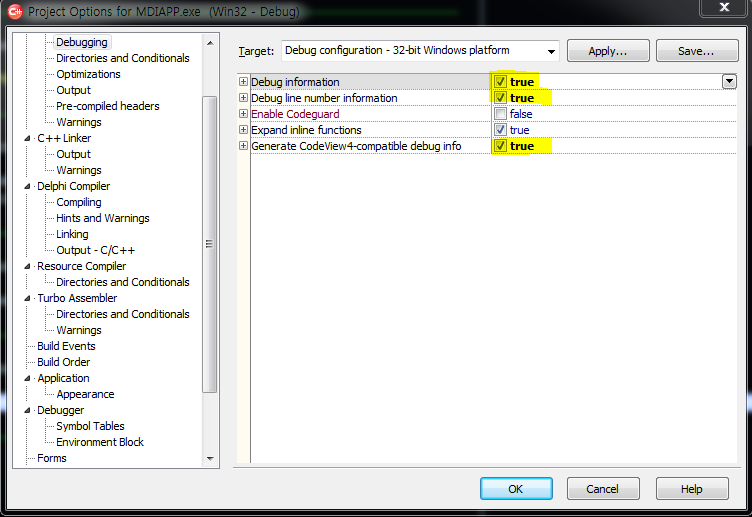Expand Debug line number information plus icon

[x=243, y=98]
